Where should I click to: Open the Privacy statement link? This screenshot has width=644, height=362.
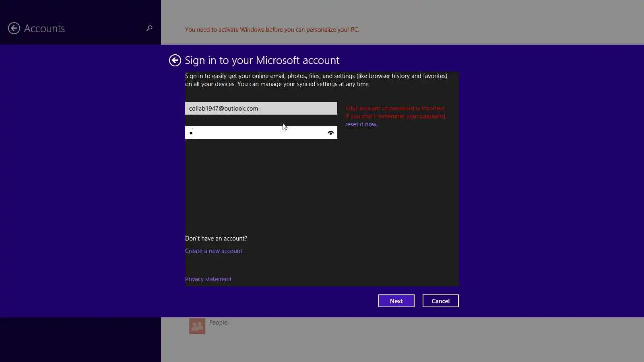click(x=208, y=279)
